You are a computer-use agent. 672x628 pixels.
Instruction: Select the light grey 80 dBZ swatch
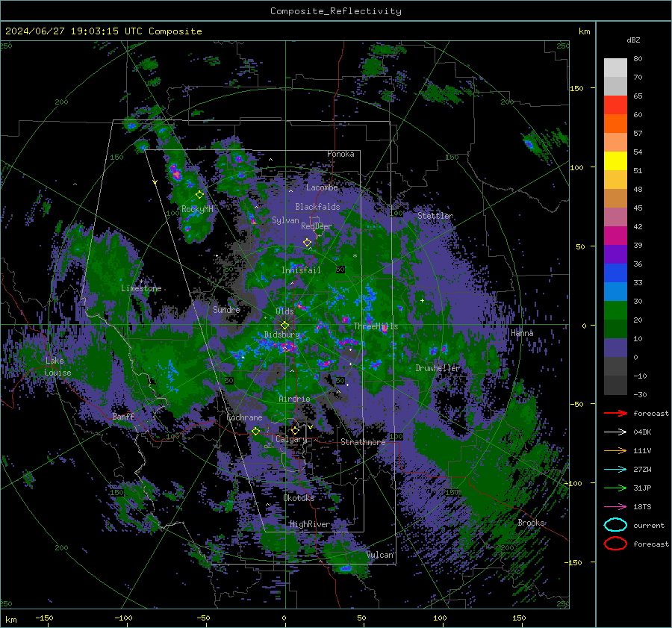(x=615, y=67)
